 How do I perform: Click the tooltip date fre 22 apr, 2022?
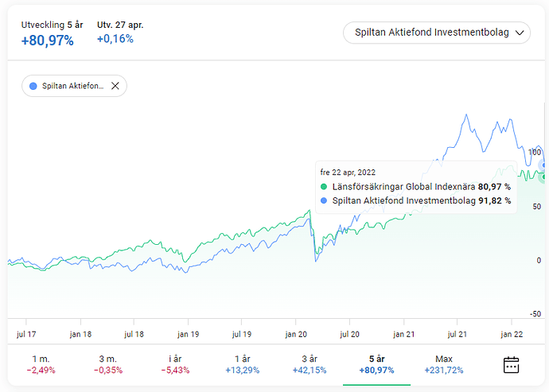tap(348, 172)
